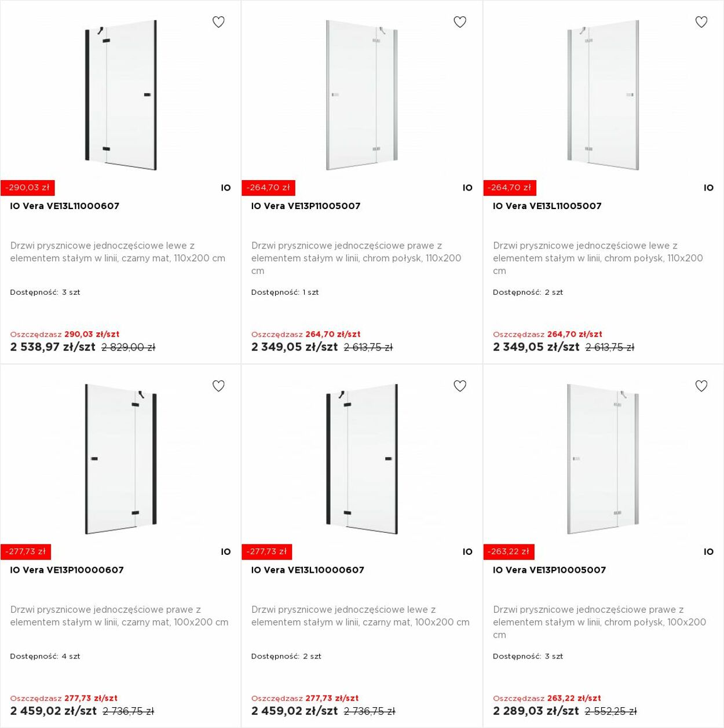
Task: View chrome VE13P11005007 shower door image
Action: click(362, 95)
